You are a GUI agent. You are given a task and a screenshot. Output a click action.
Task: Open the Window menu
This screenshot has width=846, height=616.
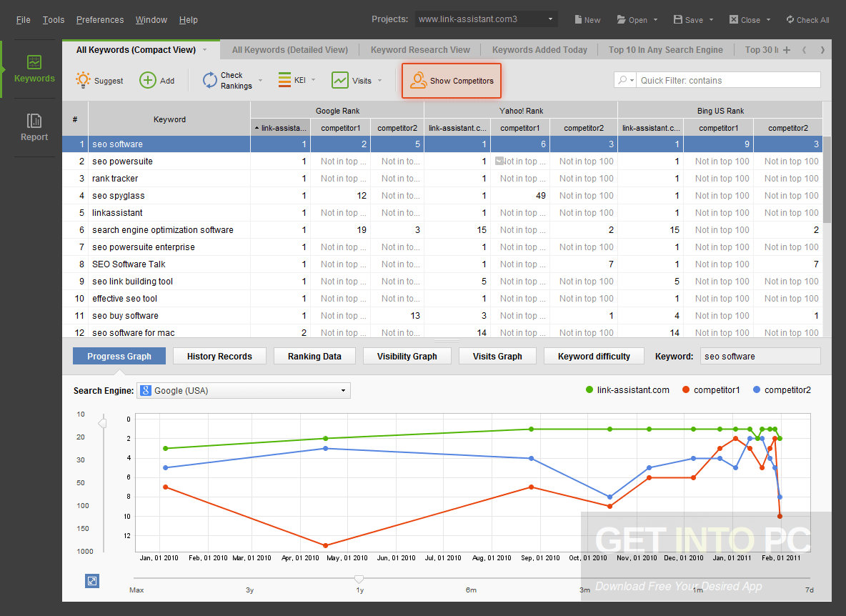151,20
